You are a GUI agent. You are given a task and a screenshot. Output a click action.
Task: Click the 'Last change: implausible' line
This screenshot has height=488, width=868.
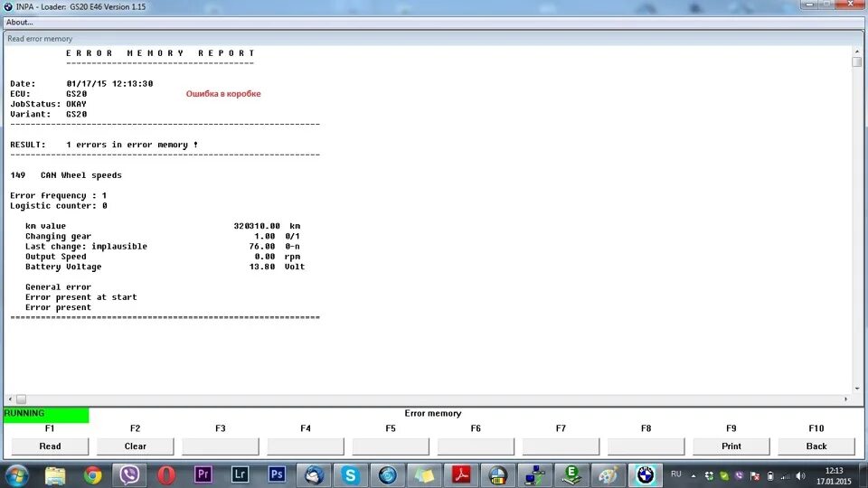tap(87, 246)
